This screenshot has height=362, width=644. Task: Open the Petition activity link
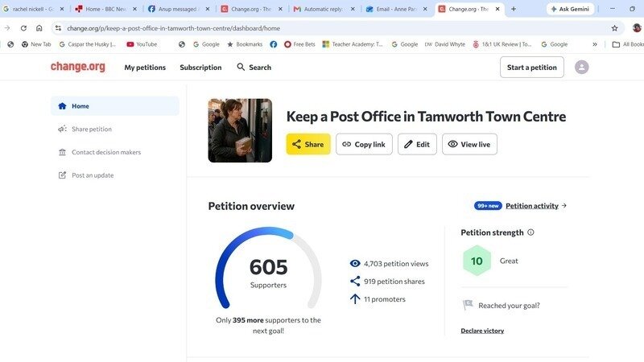point(532,206)
